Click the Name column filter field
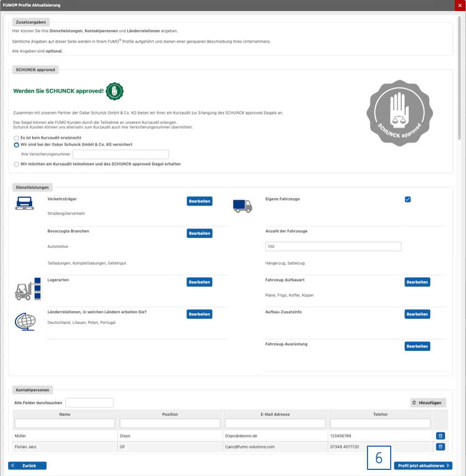Screen dimensions: 466x476 [65, 423]
